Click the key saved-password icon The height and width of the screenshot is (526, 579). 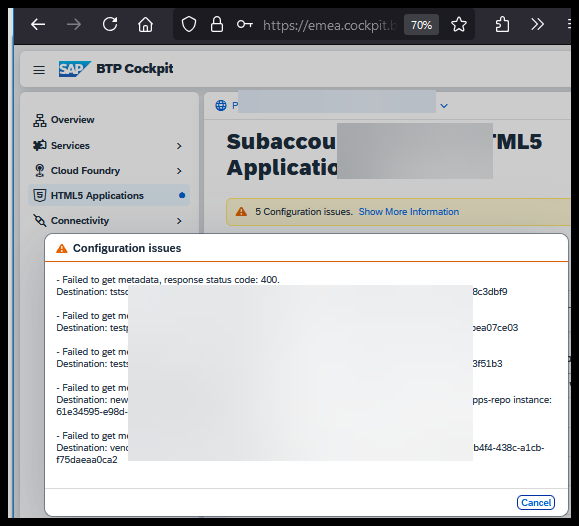[x=245, y=25]
